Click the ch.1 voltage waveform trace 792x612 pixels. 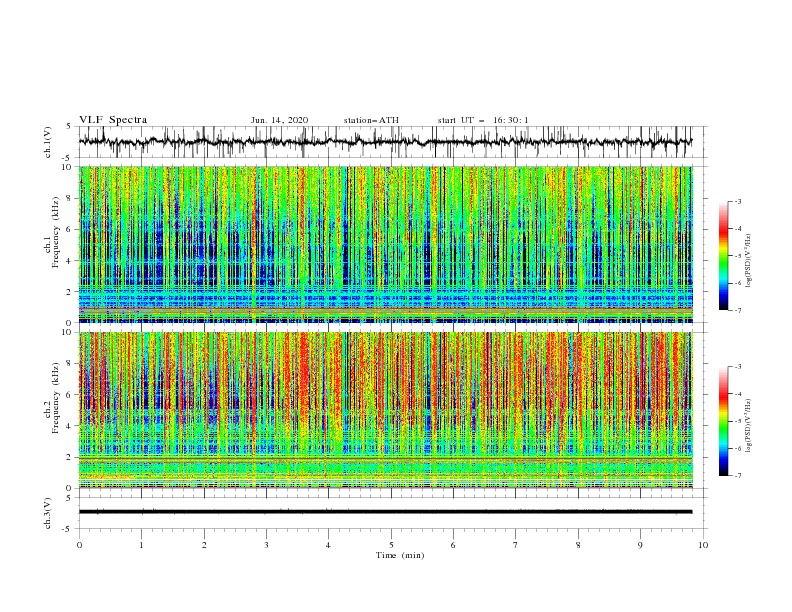[x=385, y=142]
